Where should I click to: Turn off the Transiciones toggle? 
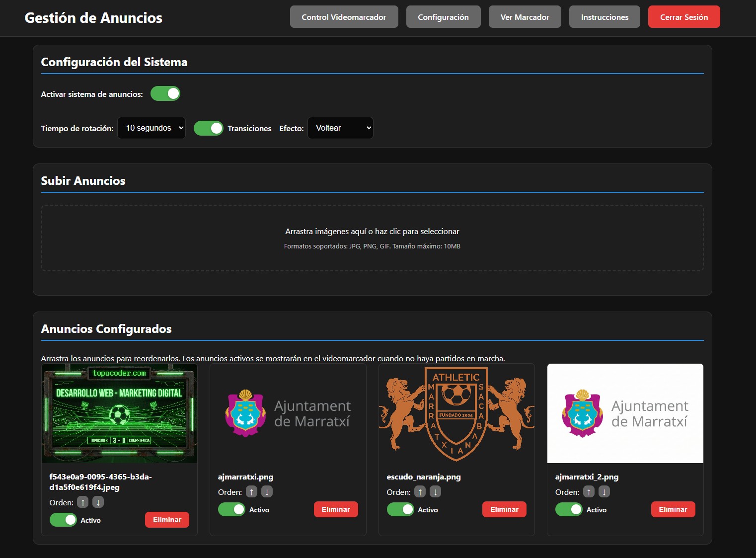209,128
